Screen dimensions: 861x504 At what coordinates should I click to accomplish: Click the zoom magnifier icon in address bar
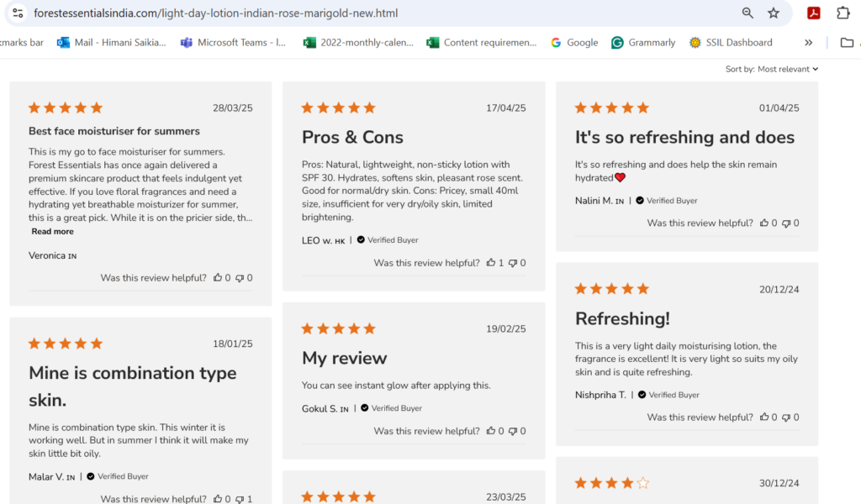pos(747,13)
